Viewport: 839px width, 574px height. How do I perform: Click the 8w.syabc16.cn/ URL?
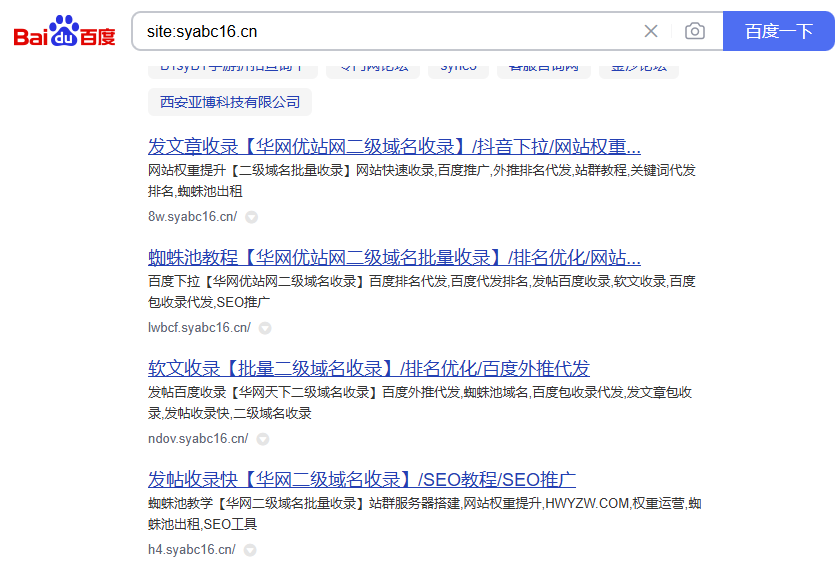point(193,217)
